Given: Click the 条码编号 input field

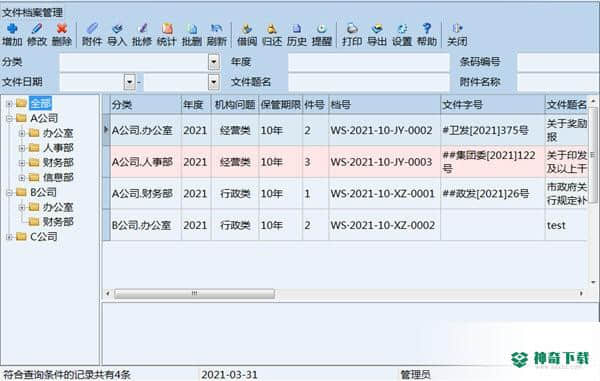Looking at the screenshot, I should (558, 62).
